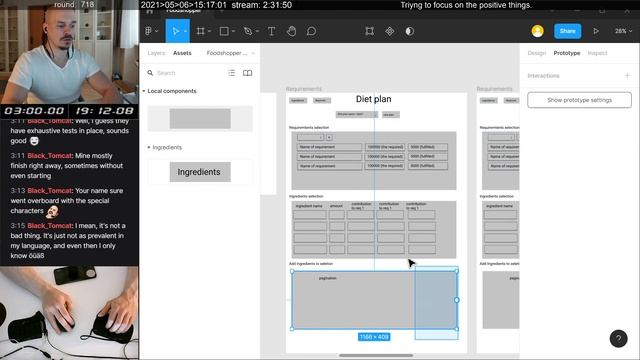Select the Comment tool
Viewport: 640px width, 360px height.
pyautogui.click(x=311, y=31)
